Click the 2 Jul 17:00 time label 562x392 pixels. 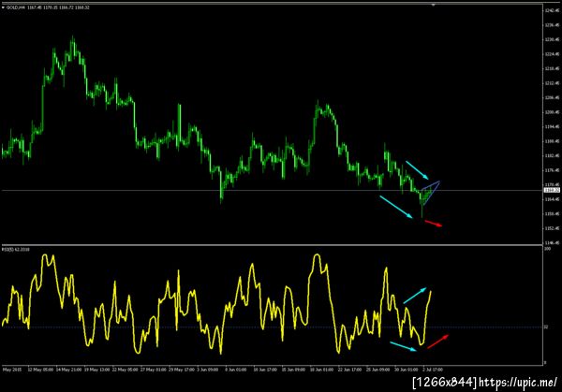[433, 370]
